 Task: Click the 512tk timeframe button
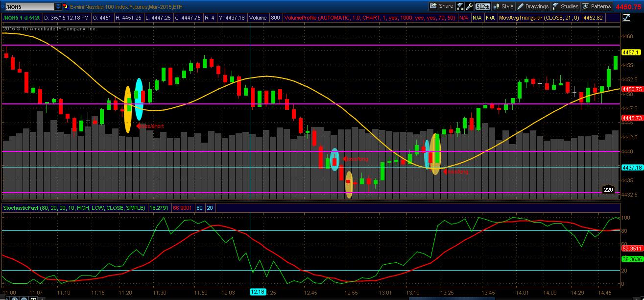483,6
